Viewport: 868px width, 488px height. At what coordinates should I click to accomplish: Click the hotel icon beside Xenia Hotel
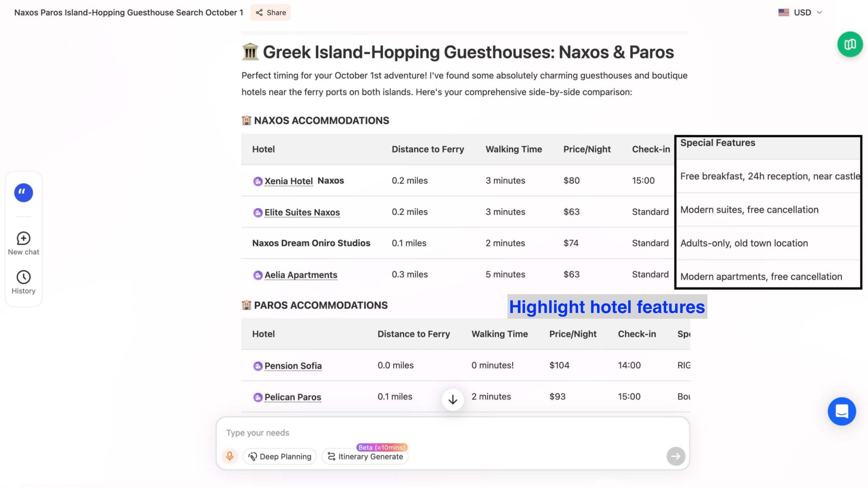click(x=258, y=181)
